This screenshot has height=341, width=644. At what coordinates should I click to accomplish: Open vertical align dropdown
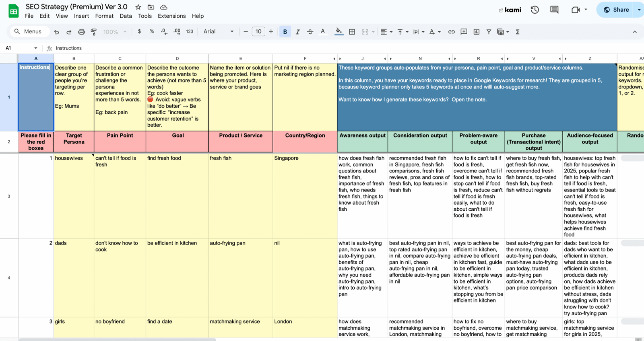click(403, 32)
